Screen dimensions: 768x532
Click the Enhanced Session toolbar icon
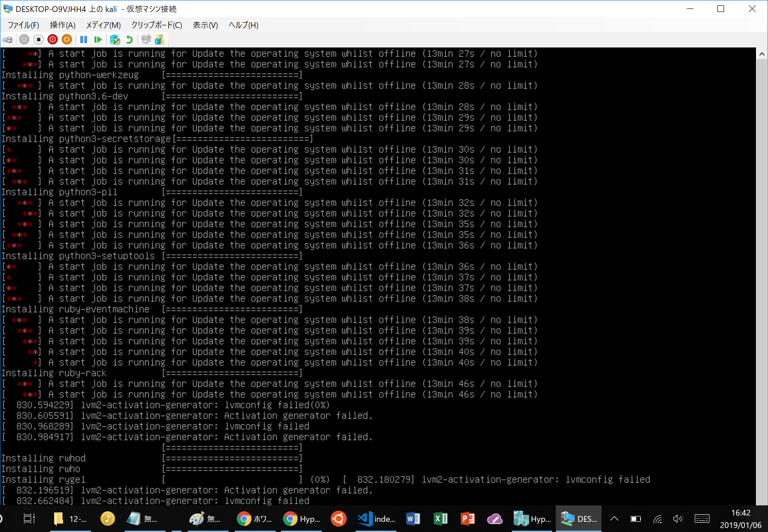146,40
